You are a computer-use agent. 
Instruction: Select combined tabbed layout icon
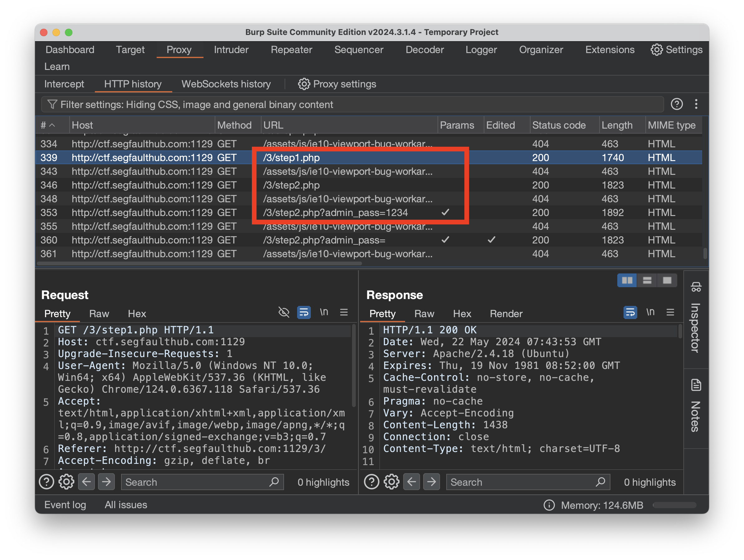pyautogui.click(x=667, y=280)
